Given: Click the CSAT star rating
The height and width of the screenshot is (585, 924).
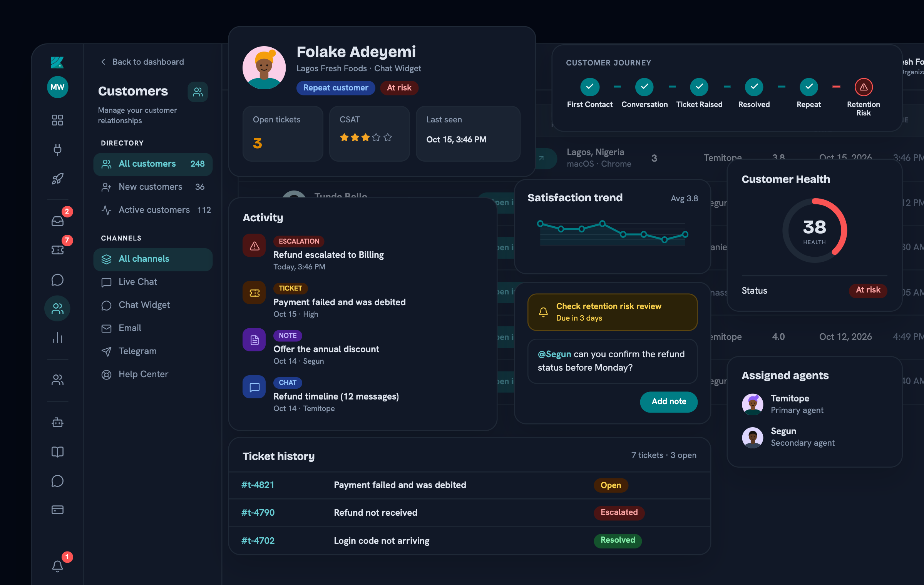Looking at the screenshot, I should tap(366, 137).
